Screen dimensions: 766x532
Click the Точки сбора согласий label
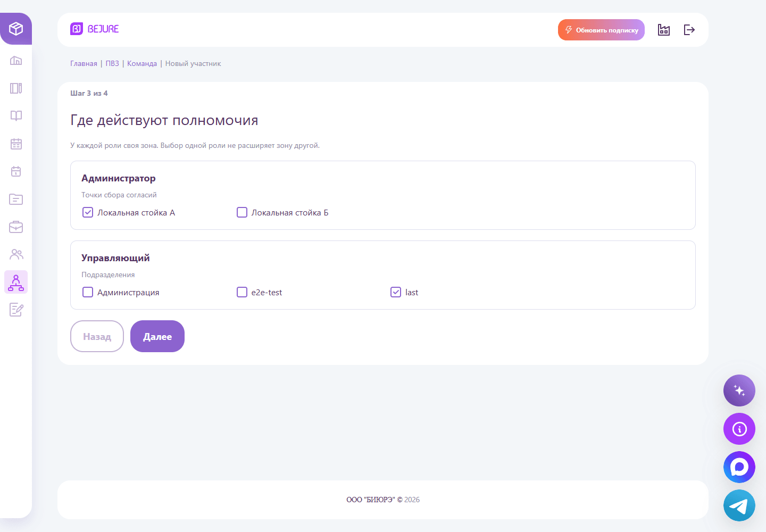(119, 195)
